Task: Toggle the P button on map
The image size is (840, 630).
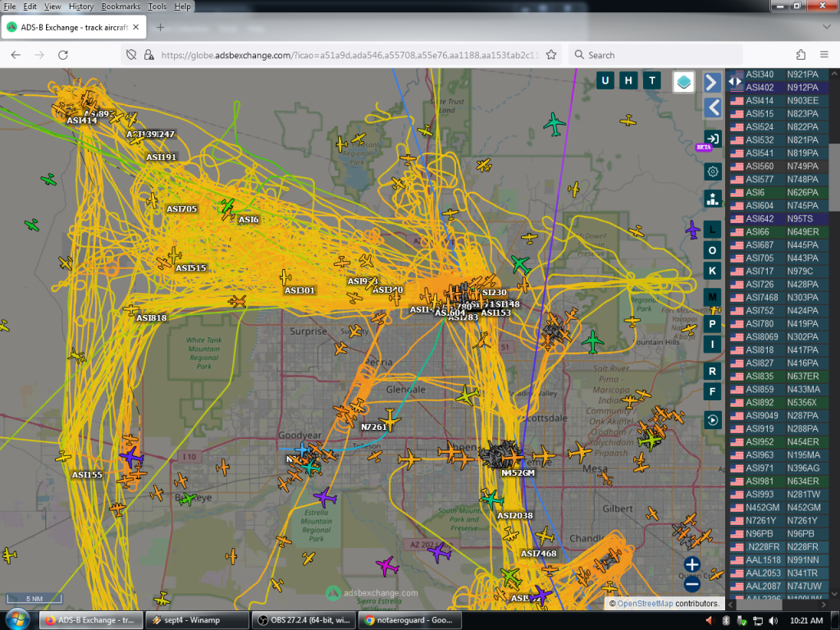Action: click(712, 323)
